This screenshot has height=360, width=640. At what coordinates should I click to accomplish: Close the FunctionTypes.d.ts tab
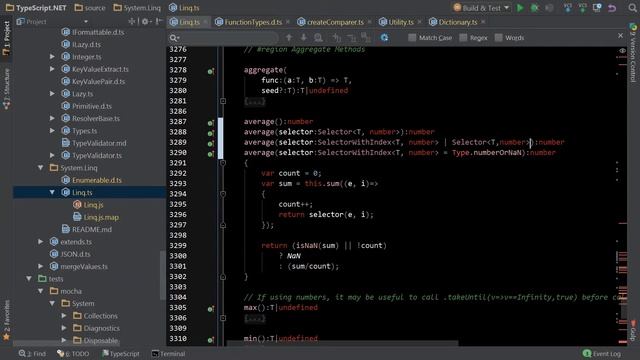288,22
